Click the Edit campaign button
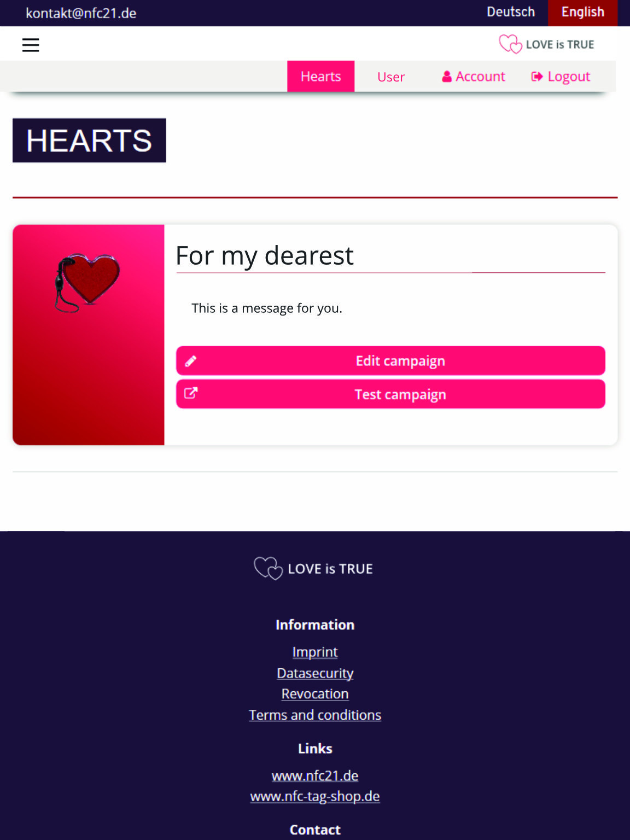 390,361
